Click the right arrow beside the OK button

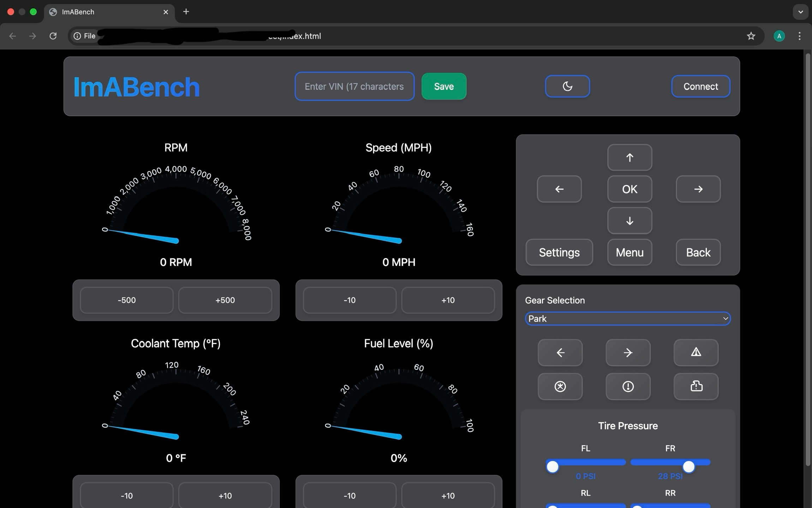[x=698, y=189]
